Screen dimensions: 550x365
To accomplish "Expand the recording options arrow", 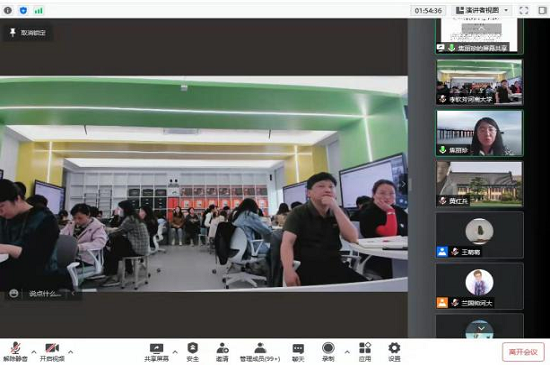I will click(x=347, y=352).
